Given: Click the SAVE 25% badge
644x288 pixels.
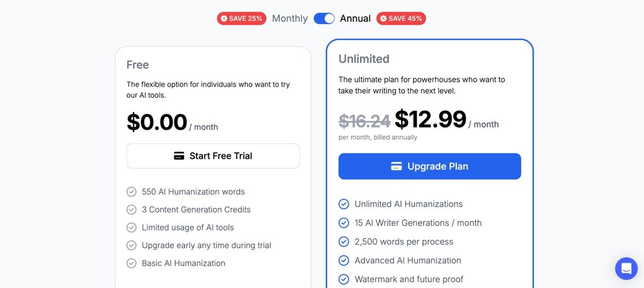Looking at the screenshot, I should (241, 18).
